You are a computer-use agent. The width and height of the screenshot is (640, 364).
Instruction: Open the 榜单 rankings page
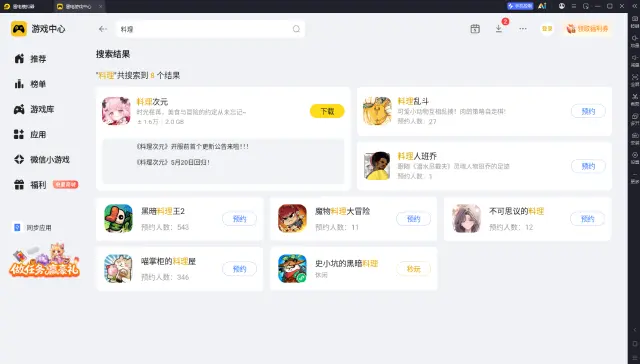point(30,84)
